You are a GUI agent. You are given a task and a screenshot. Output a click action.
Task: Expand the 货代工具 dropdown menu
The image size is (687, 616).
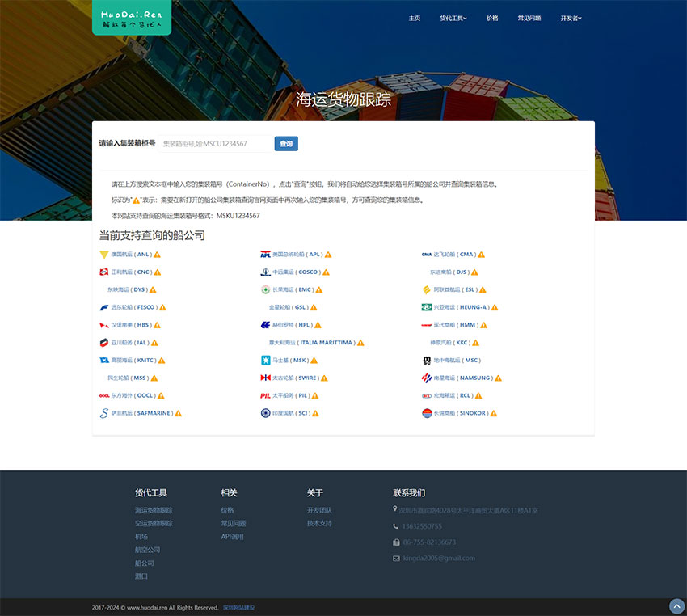[x=453, y=19]
